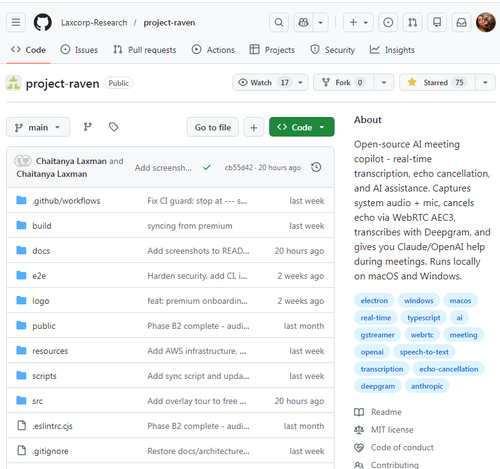Open the fork options dropdown arrow

(x=384, y=82)
